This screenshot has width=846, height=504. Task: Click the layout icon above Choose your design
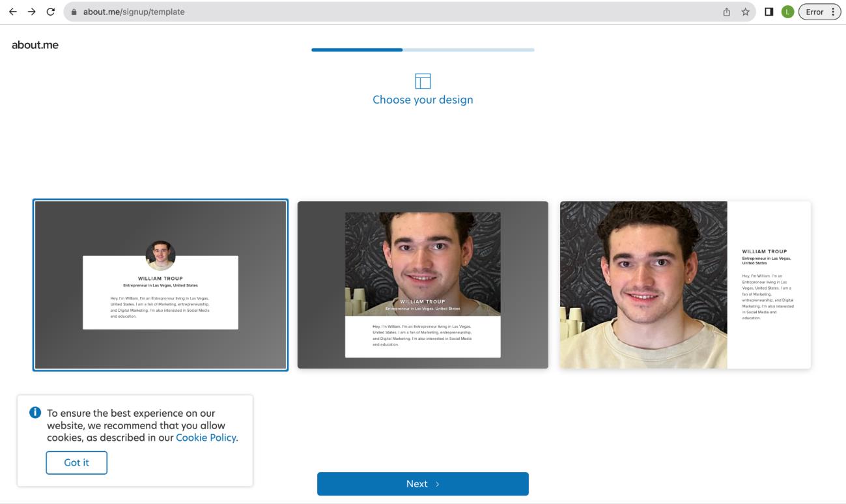(423, 81)
